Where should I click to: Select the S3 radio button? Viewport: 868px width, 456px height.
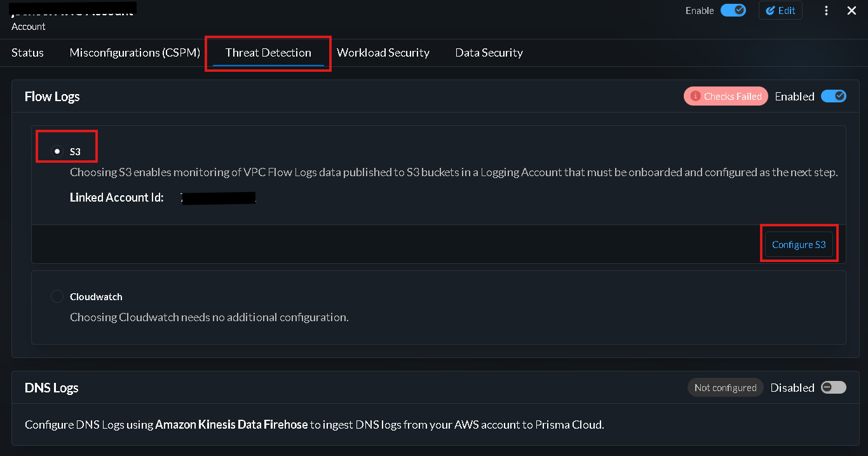58,151
